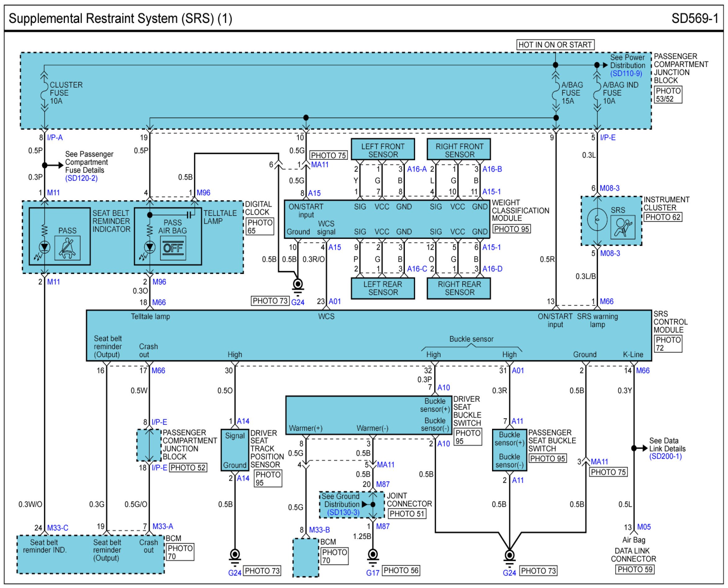This screenshot has width=728, height=588.
Task: Click the G24 ground symbol under PHOTO 73 G24 label near Weight Classification Module
Action: pyautogui.click(x=298, y=285)
